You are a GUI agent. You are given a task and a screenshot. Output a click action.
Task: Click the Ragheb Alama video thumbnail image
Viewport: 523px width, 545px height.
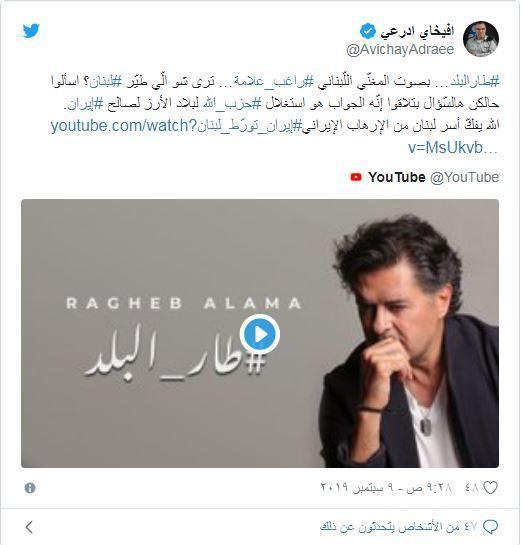click(260, 333)
